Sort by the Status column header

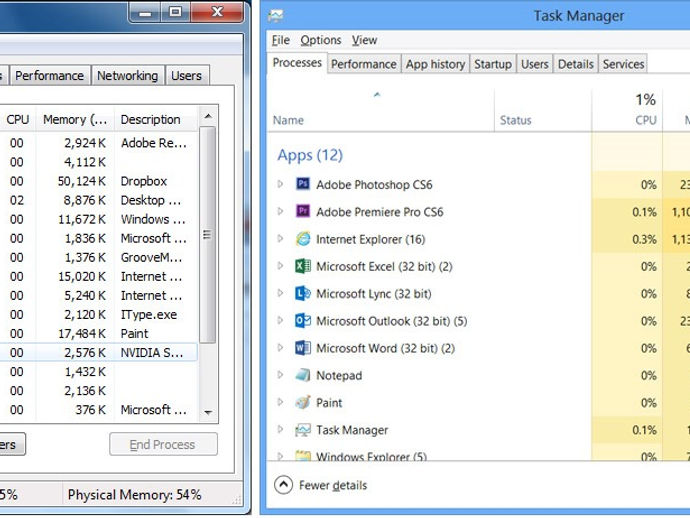pyautogui.click(x=515, y=120)
